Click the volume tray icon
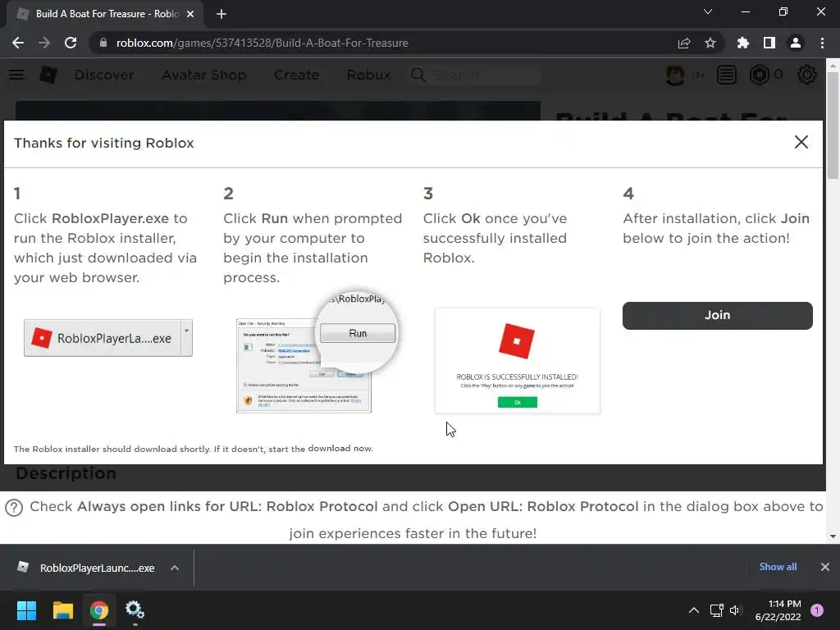Viewport: 840px width, 630px height. 735,610
